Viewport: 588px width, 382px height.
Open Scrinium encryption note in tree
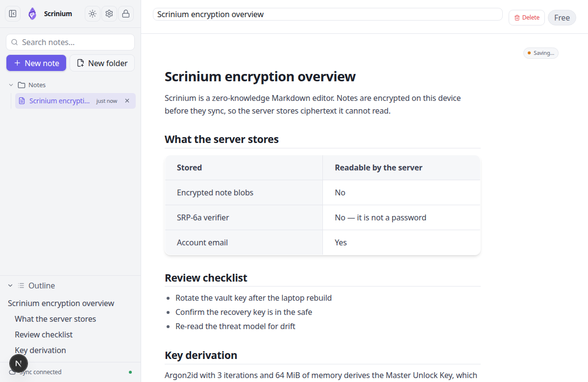coord(75,101)
